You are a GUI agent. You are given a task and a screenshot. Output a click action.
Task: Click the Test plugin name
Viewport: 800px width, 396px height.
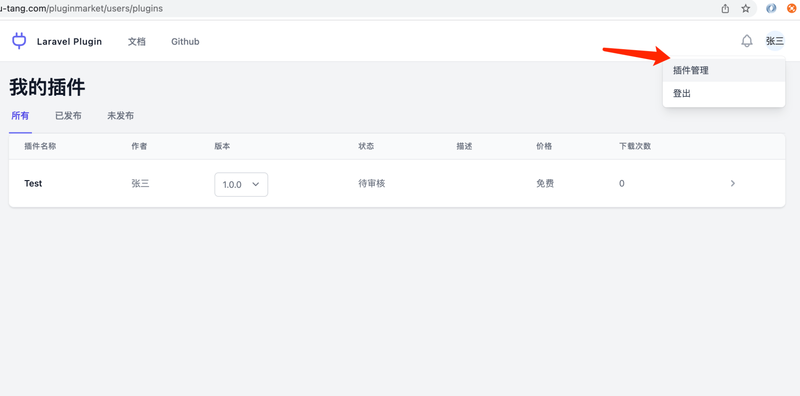coord(33,183)
